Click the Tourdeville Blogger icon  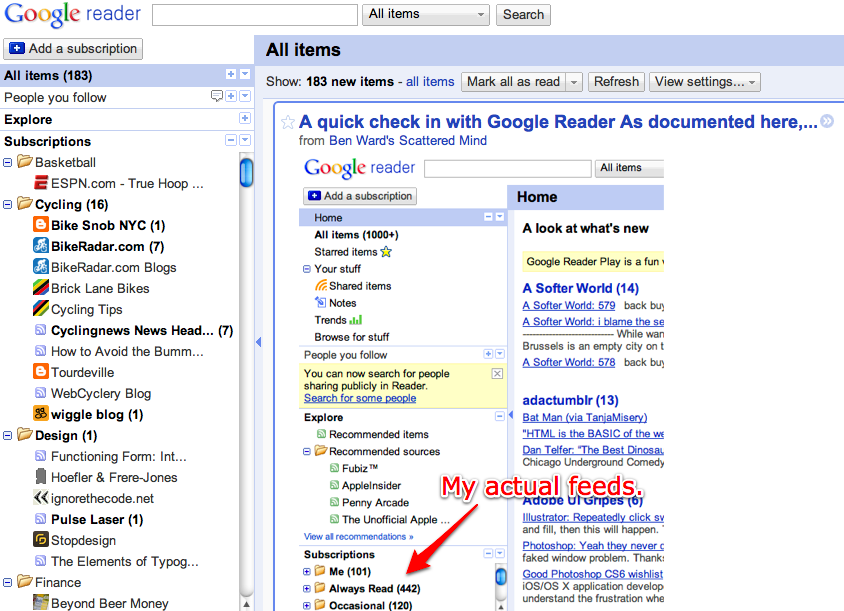point(41,371)
